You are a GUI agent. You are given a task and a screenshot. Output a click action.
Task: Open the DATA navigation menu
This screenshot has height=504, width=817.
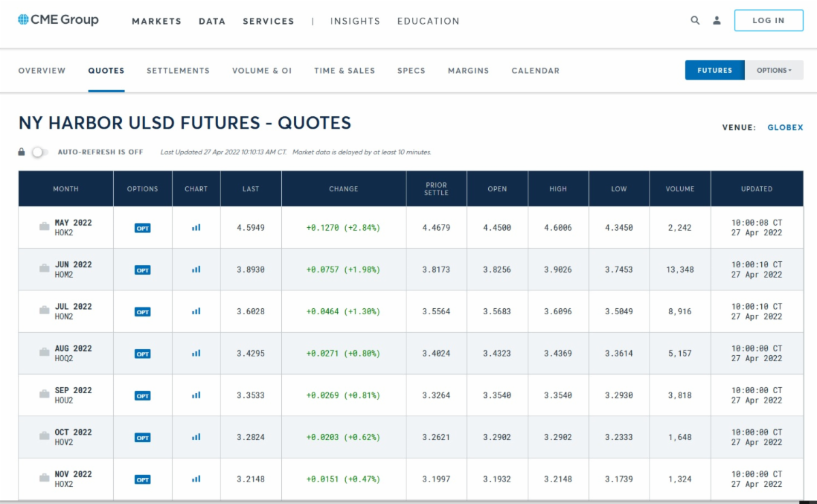(212, 21)
